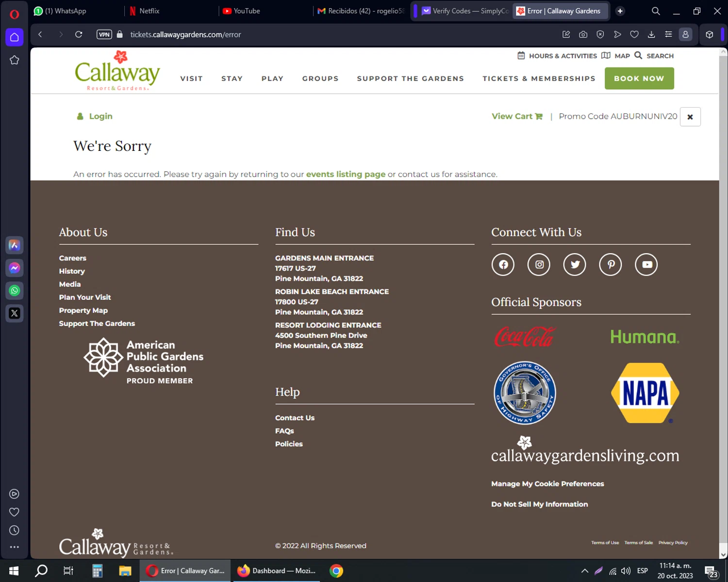Open the Facebook social icon
This screenshot has width=728, height=582.
click(503, 264)
